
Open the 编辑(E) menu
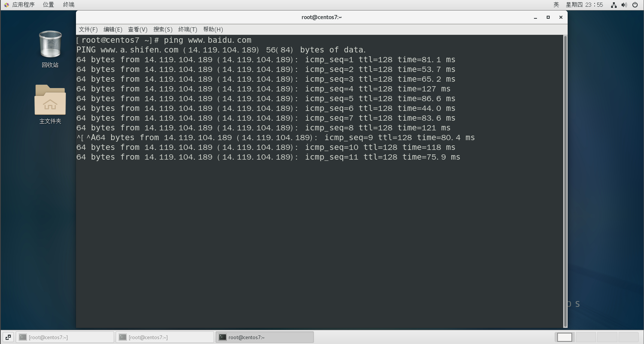pyautogui.click(x=113, y=30)
